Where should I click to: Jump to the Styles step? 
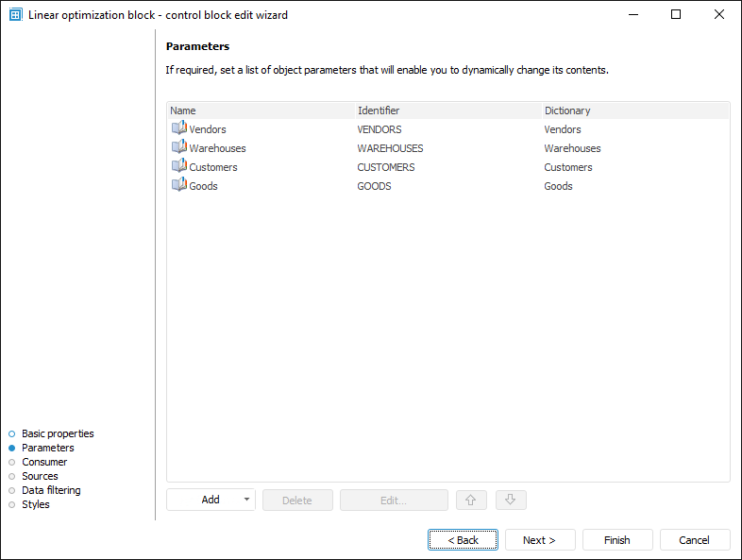point(36,504)
